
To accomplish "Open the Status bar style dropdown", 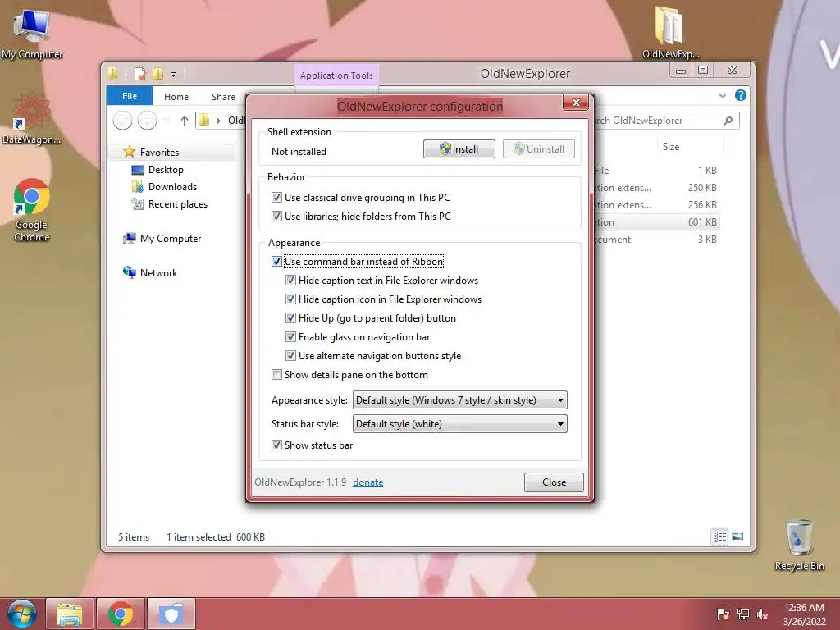I will coord(459,424).
